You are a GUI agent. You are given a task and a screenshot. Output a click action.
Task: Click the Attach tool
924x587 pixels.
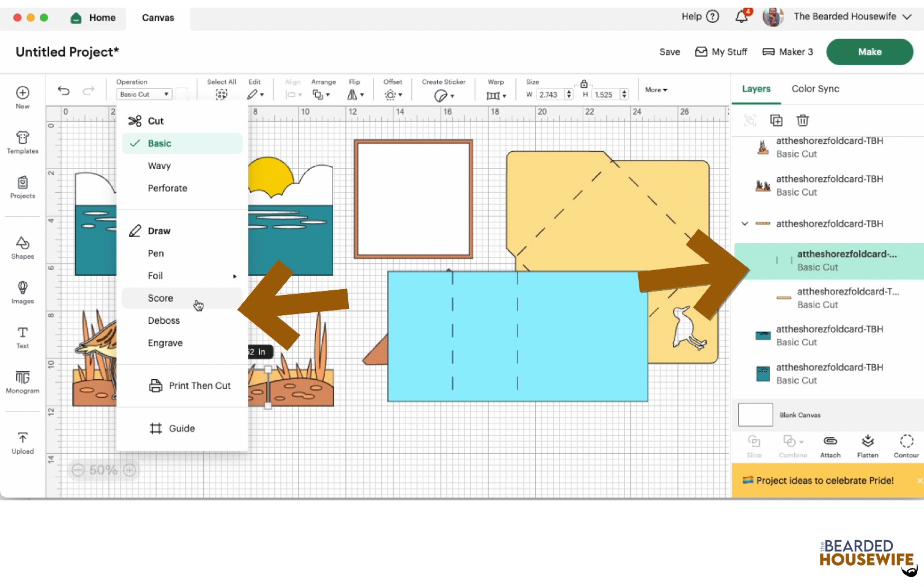(830, 446)
